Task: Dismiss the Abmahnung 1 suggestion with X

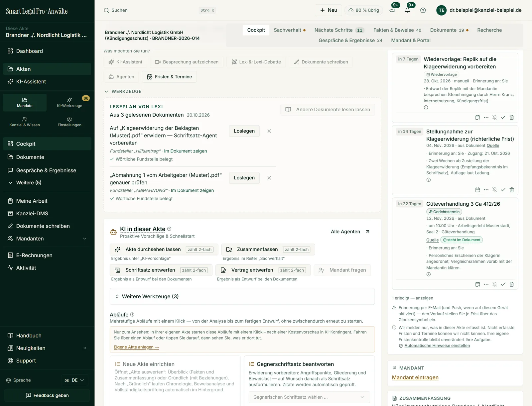Action: coord(269,178)
